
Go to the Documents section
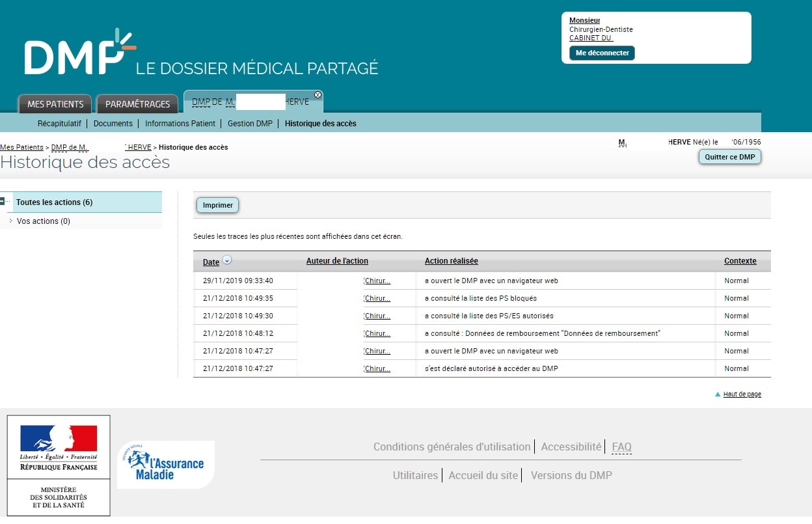113,124
